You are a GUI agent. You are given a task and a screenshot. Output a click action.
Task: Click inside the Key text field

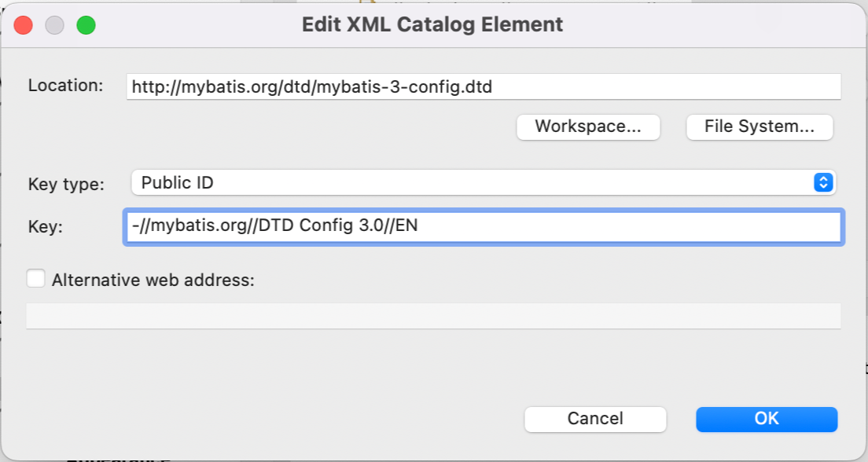(484, 225)
